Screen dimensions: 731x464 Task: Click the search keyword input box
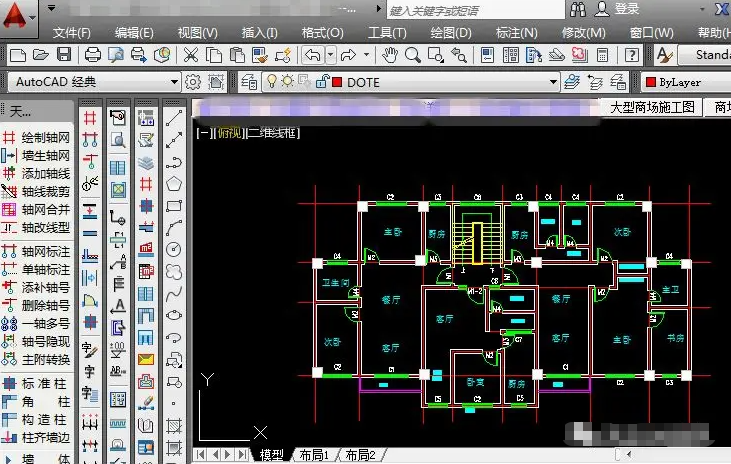point(470,10)
